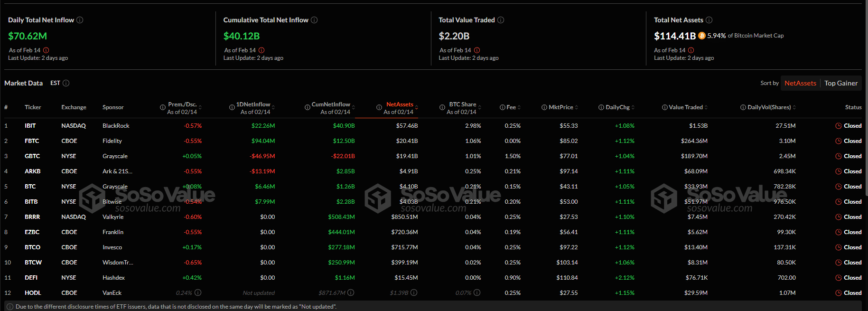868x311 pixels.
Task: Click info icon before DailyVol(Shares) header
Action: [743, 107]
